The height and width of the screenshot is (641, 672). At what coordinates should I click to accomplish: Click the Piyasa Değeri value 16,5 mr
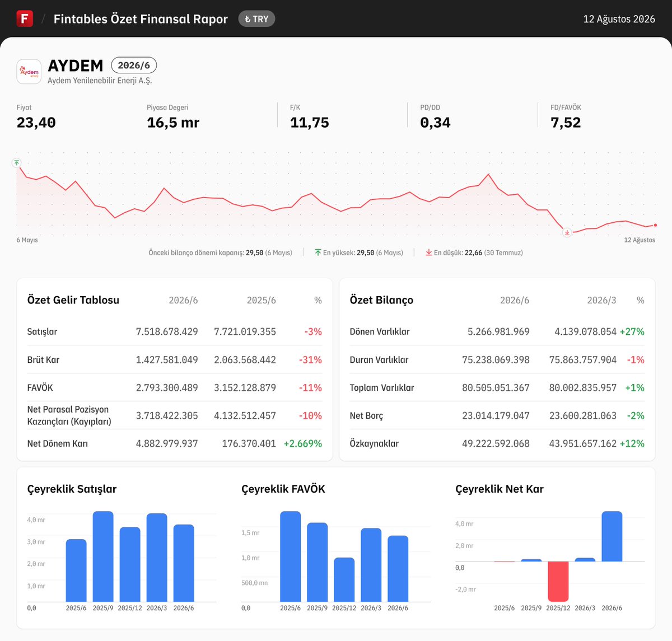[173, 123]
